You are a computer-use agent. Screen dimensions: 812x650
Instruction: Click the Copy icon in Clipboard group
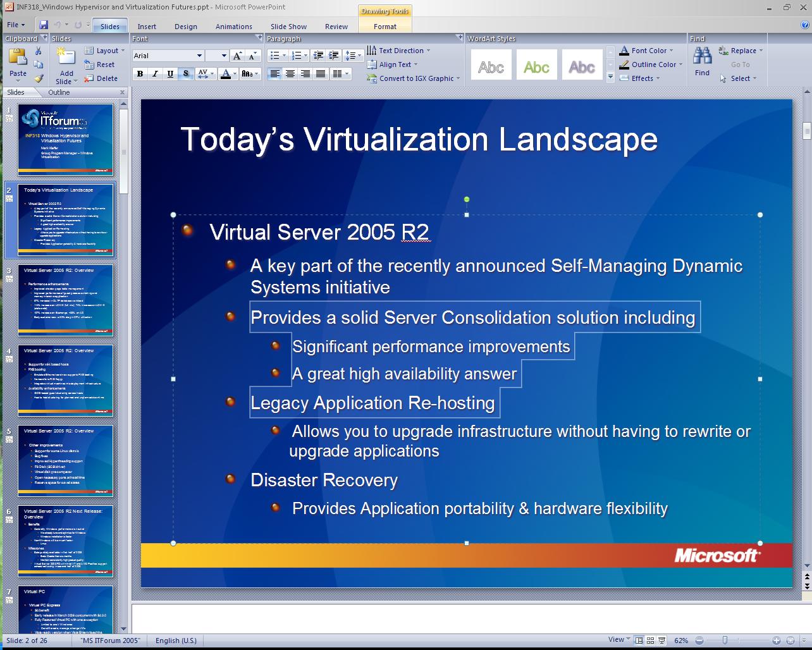tap(38, 64)
